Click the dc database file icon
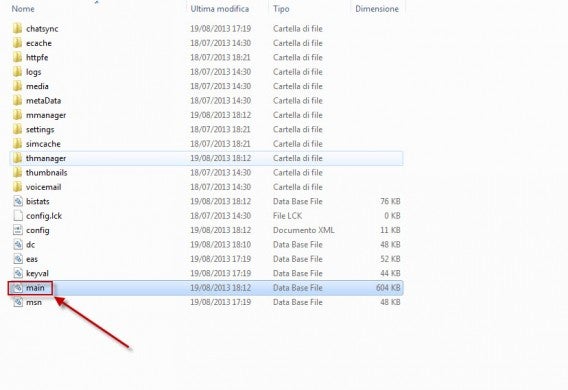This screenshot has width=568, height=390. [18, 245]
